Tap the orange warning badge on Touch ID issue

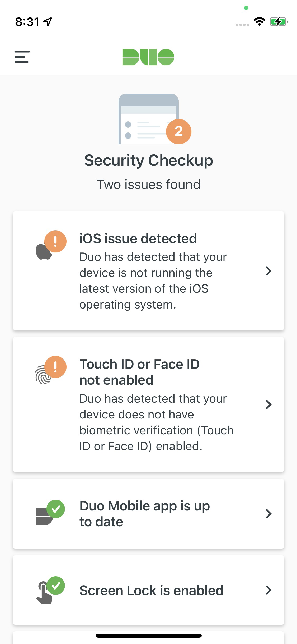55,367
